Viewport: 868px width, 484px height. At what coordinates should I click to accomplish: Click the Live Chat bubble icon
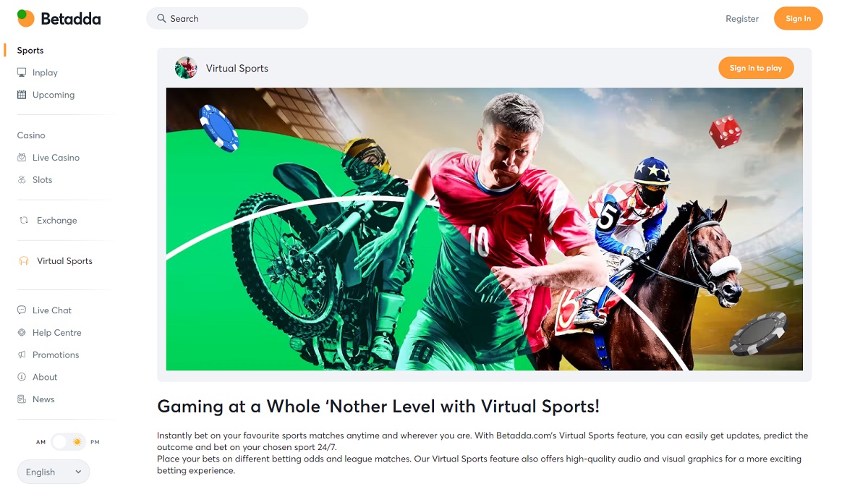(x=22, y=310)
